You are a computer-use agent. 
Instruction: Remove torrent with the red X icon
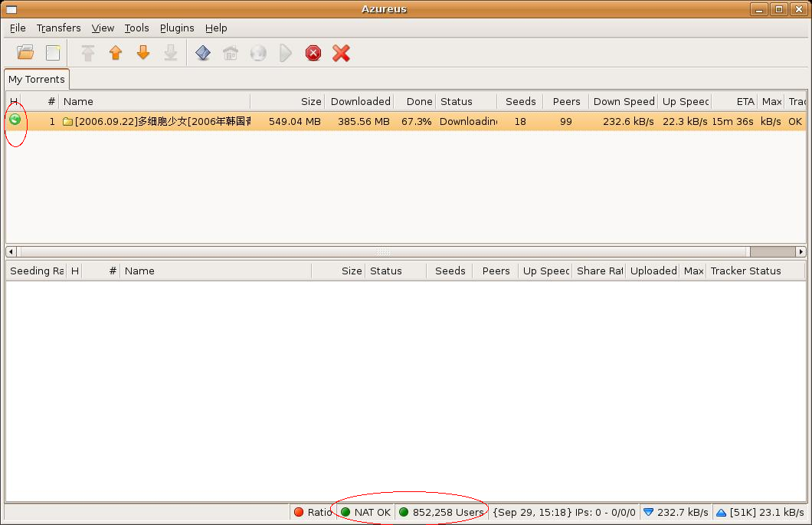tap(341, 53)
